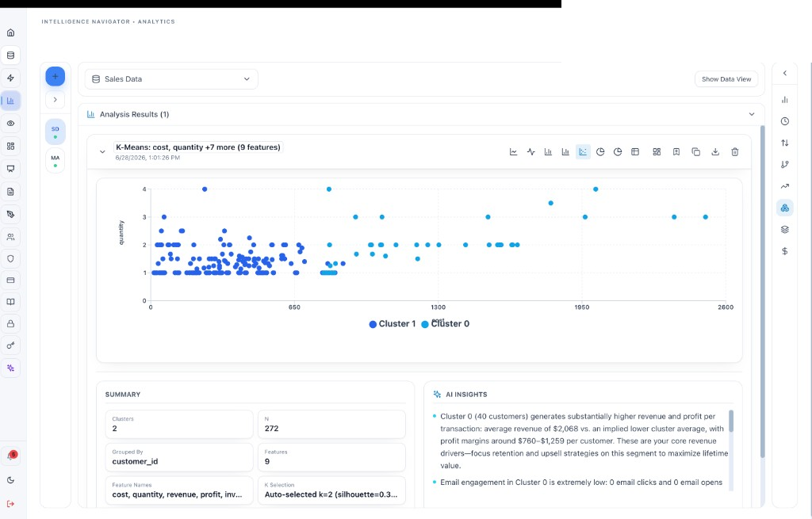Switch to line chart view

[513, 152]
